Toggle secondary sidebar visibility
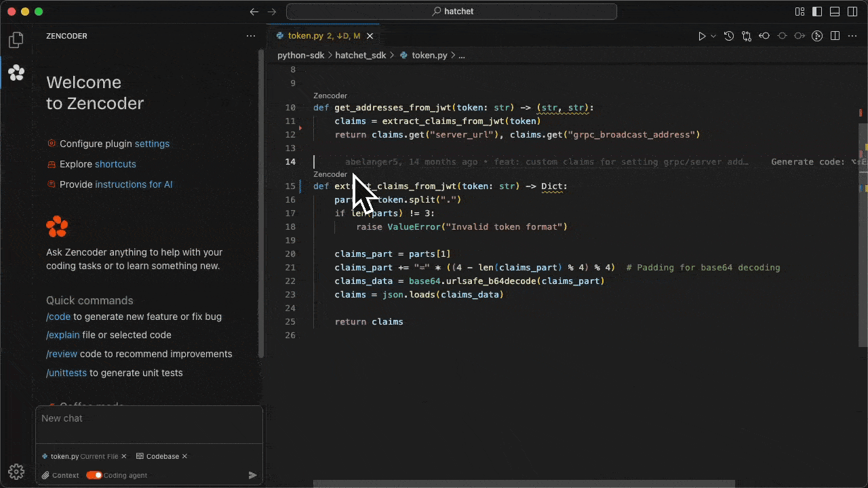 point(852,12)
